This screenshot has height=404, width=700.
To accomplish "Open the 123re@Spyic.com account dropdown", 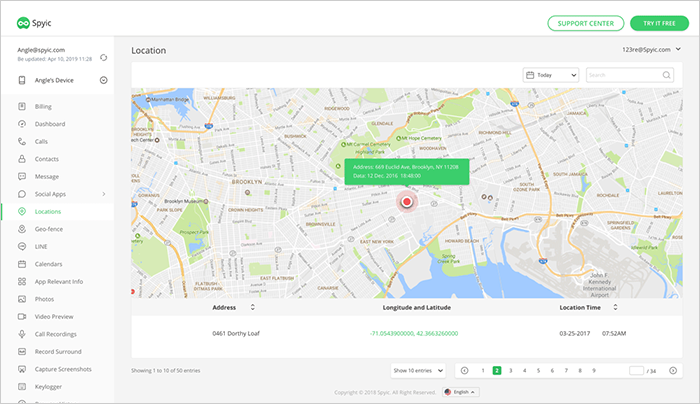I will click(651, 50).
